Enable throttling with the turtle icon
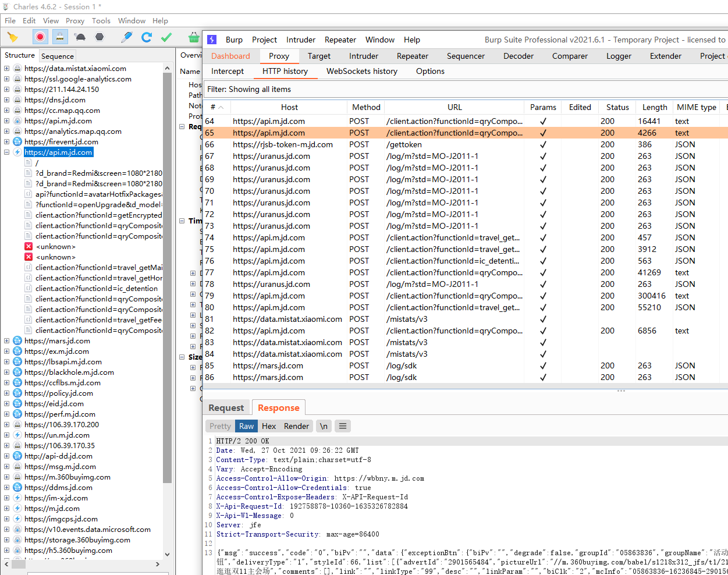The width and height of the screenshot is (728, 575). [80, 37]
